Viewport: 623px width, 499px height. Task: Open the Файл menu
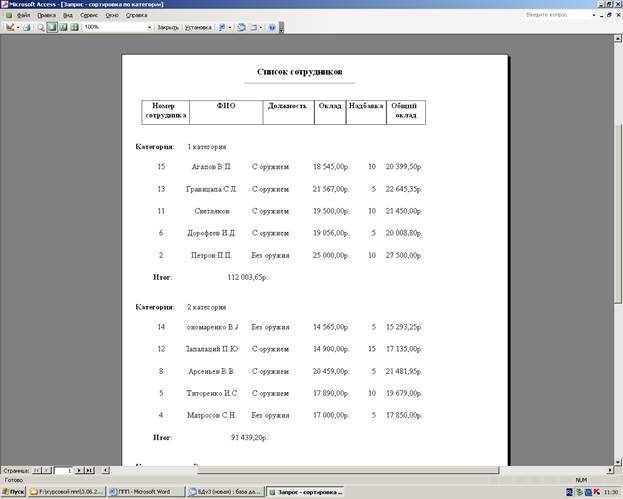(x=23, y=16)
